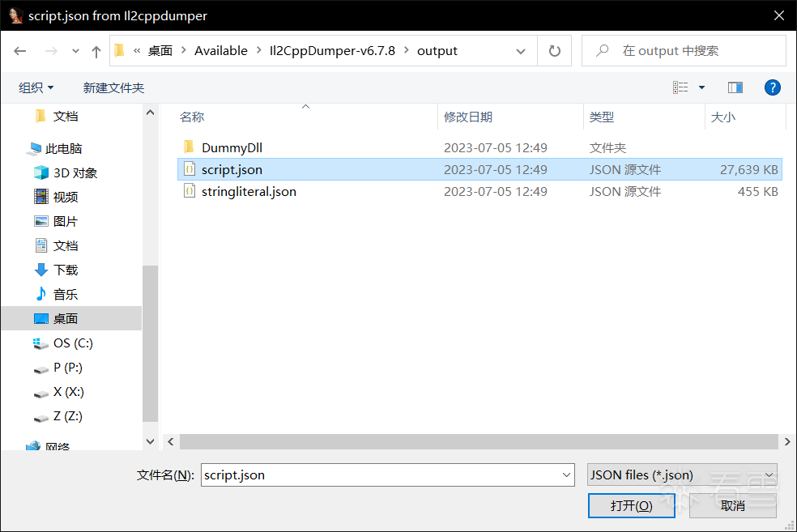Viewport: 797px width, 532px height.
Task: Click the 此电脑 computer icon
Action: 35,148
